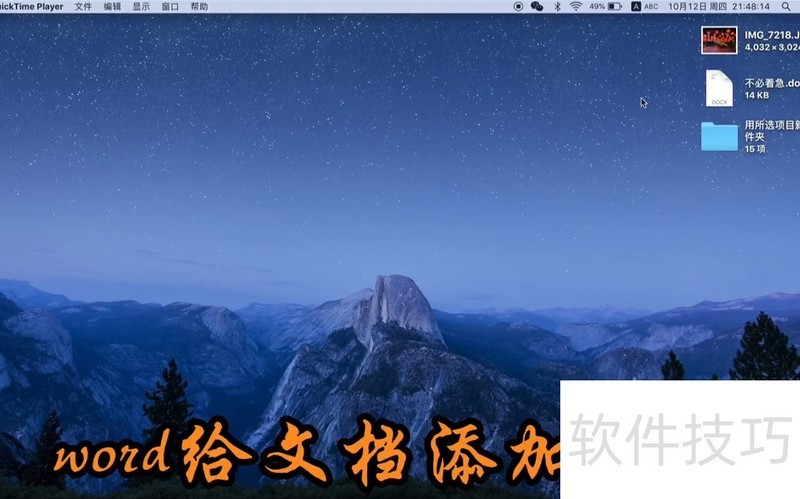Open the QuickTime Player app menu
Viewport: 800px width, 499px height.
coord(32,7)
